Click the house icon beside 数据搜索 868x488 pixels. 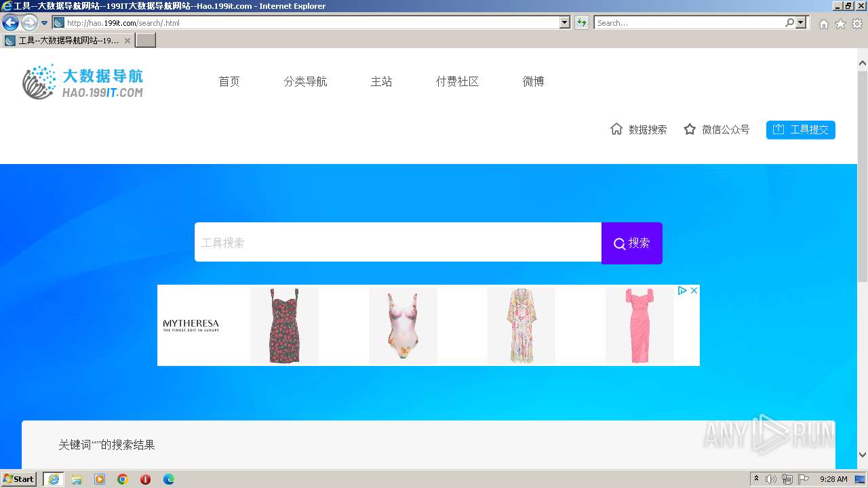(616, 129)
